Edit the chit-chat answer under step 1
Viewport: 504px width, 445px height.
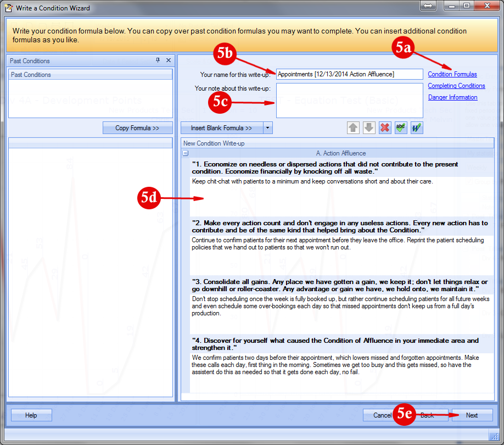tap(341, 196)
